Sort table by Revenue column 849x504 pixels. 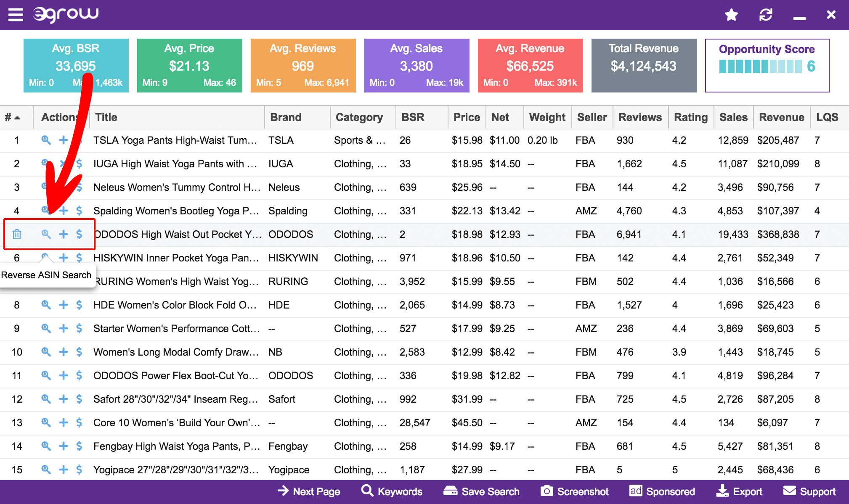click(781, 117)
